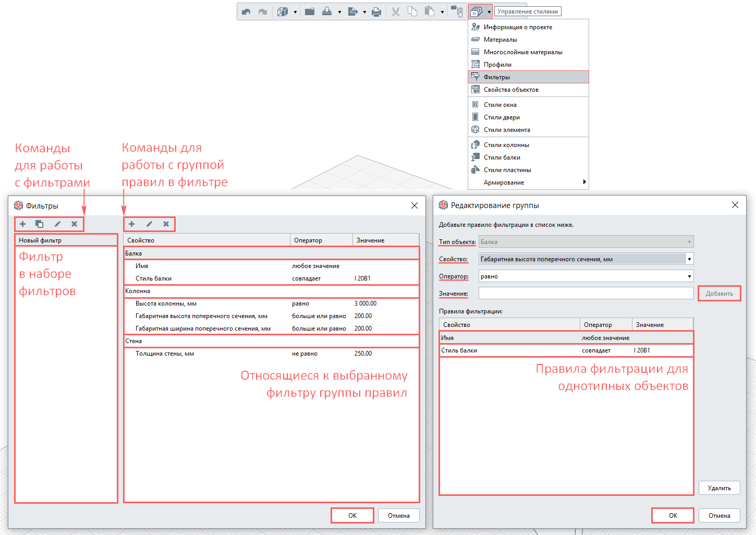The height and width of the screenshot is (535, 756).
Task: Choose Фильтры in the menu
Action: [x=528, y=77]
